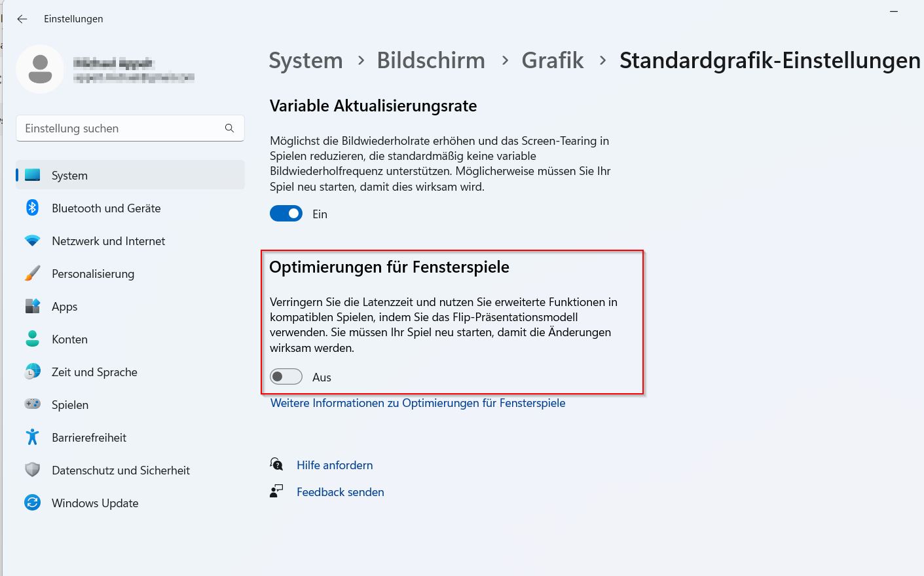Click Feedback senden link

click(340, 492)
